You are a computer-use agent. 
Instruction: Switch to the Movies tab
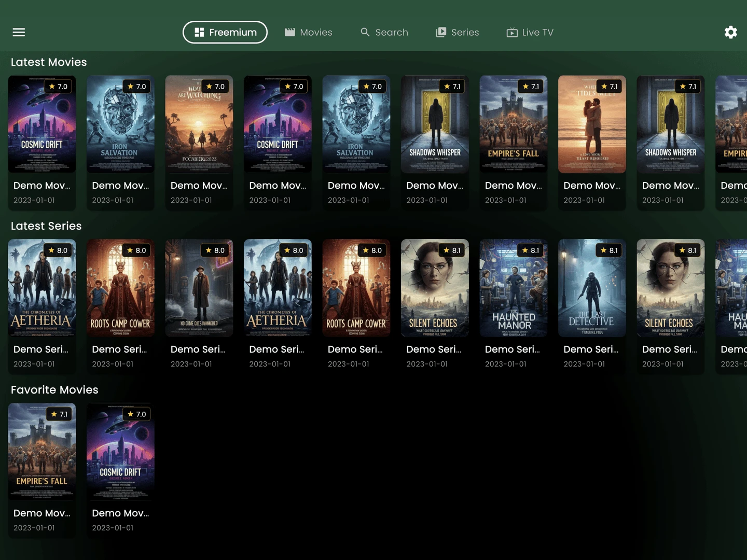click(308, 32)
